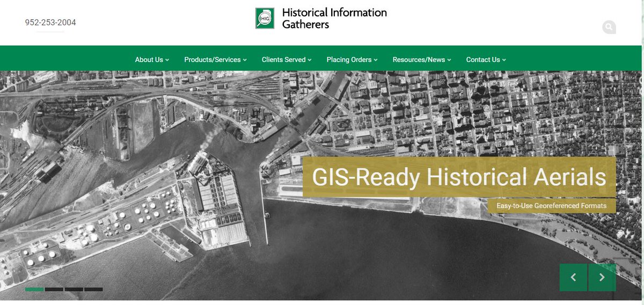Open the Clients Served menu
644x305 pixels.
[287, 60]
